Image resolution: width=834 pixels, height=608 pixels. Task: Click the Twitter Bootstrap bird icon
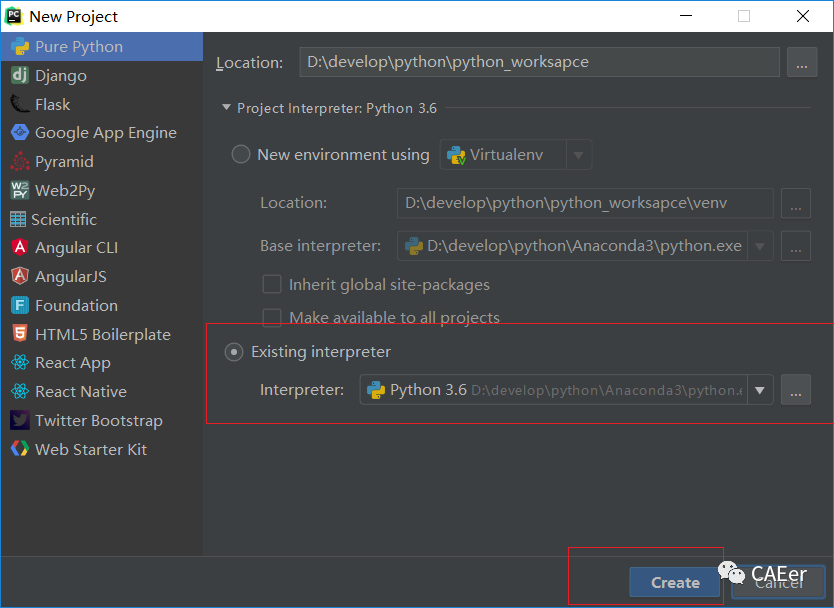20,420
